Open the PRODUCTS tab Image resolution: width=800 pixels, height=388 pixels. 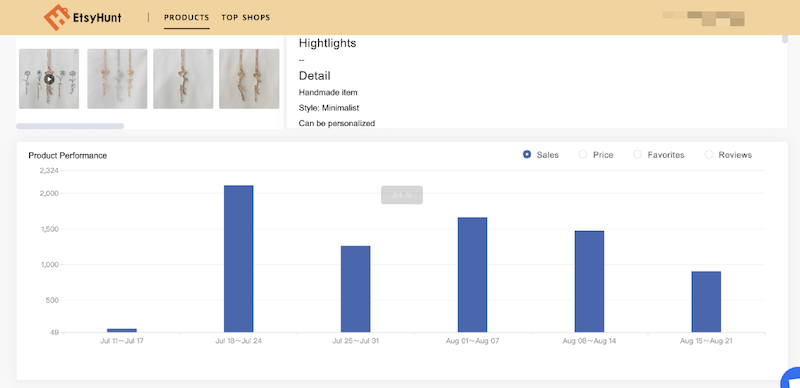[x=187, y=17]
